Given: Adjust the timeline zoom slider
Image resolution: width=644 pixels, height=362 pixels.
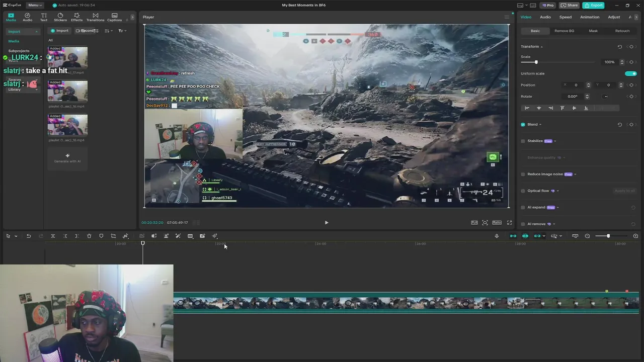Looking at the screenshot, I should 608,236.
